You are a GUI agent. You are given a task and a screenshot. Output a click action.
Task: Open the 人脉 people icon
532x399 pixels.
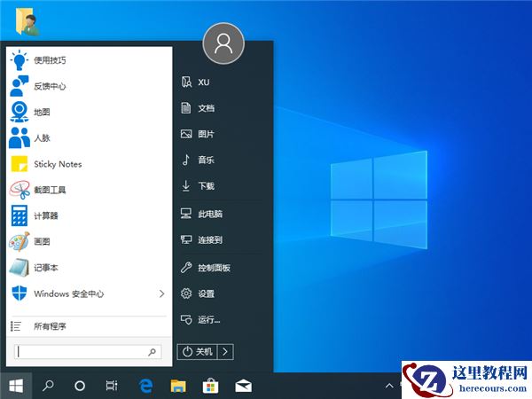tap(19, 137)
